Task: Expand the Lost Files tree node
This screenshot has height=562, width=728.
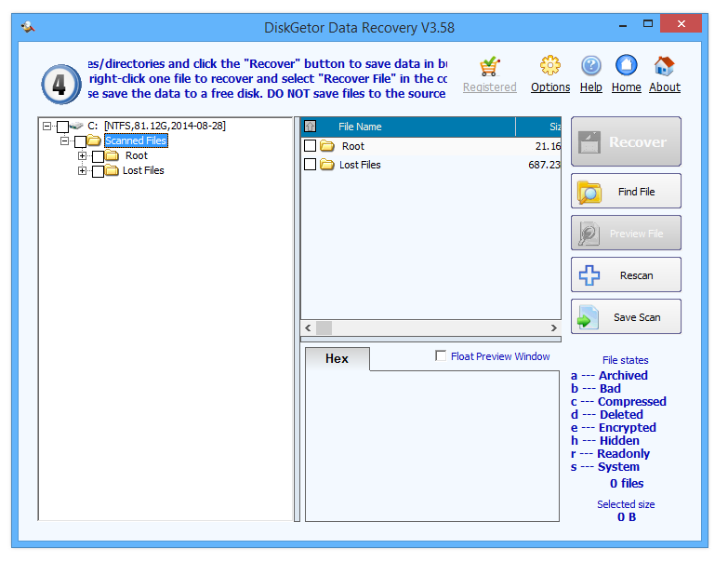Action: coord(82,170)
